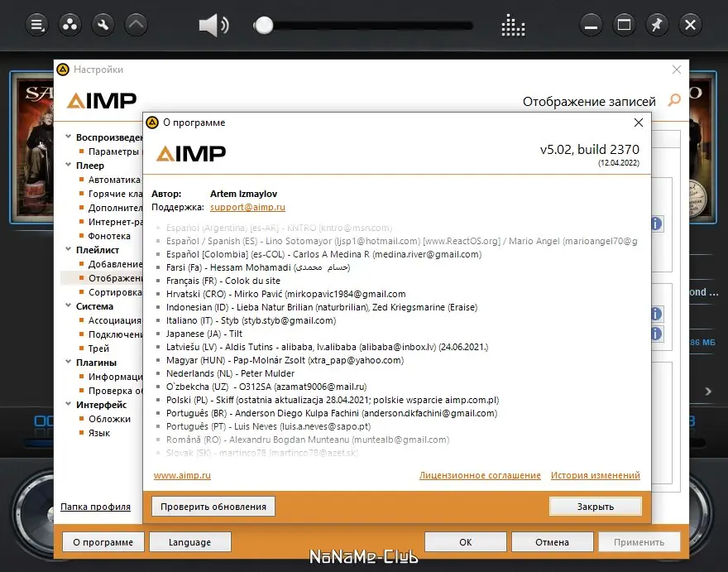The image size is (728, 572).
Task: Click the three-dots utilities icon in player
Action: point(69,25)
